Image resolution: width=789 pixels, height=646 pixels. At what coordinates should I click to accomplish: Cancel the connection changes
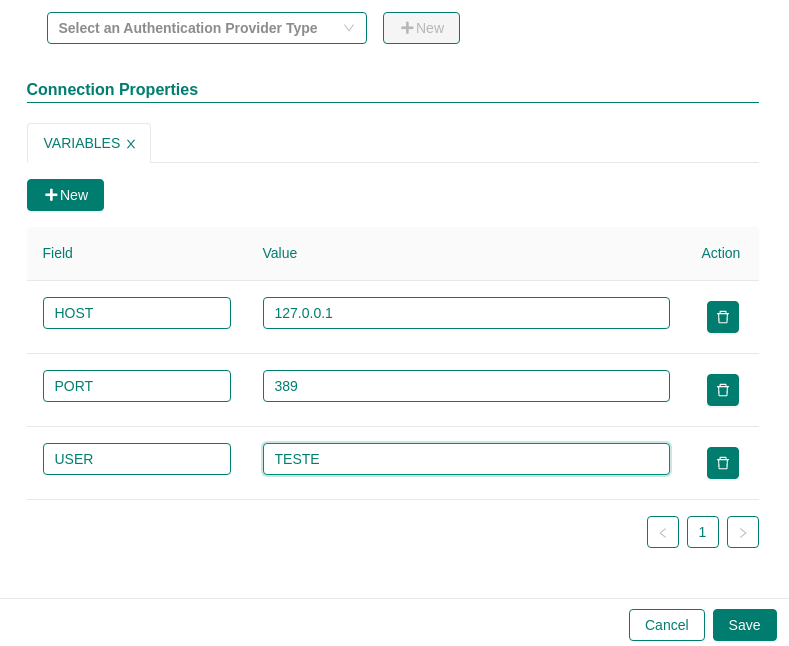pos(666,625)
